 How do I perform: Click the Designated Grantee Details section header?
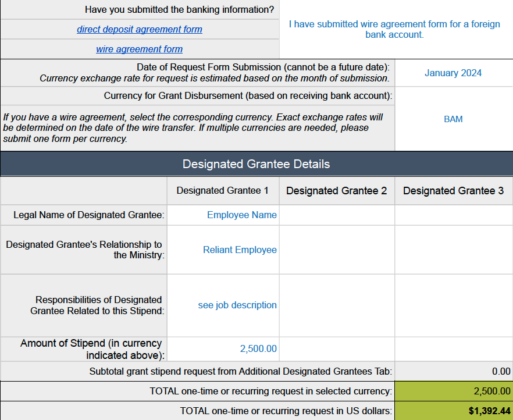256,164
